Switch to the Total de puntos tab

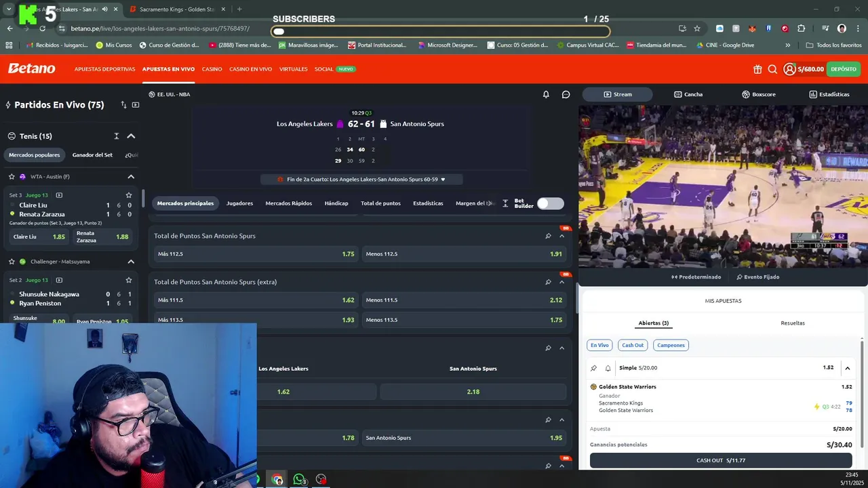(x=380, y=203)
